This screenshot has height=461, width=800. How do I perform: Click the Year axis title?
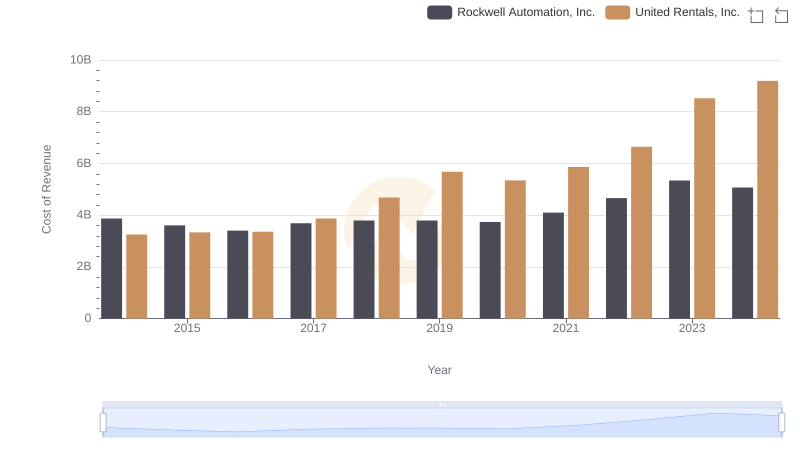[440, 370]
